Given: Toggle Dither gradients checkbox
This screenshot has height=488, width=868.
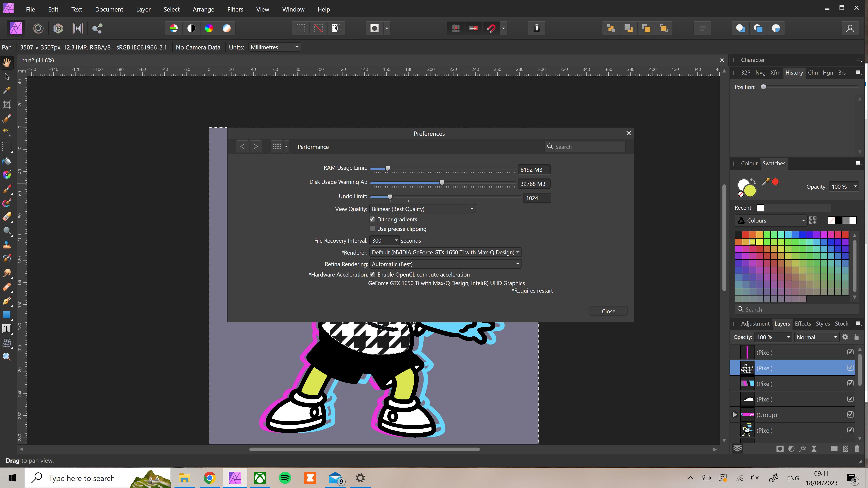Looking at the screenshot, I should [372, 219].
